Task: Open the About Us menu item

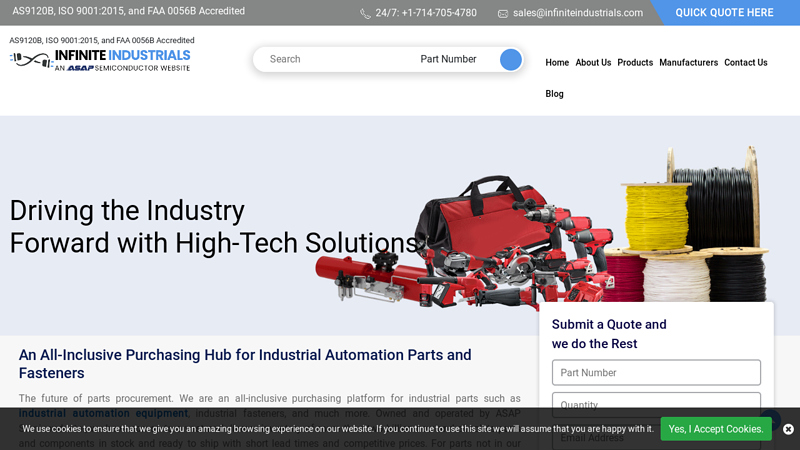Action: (593, 63)
